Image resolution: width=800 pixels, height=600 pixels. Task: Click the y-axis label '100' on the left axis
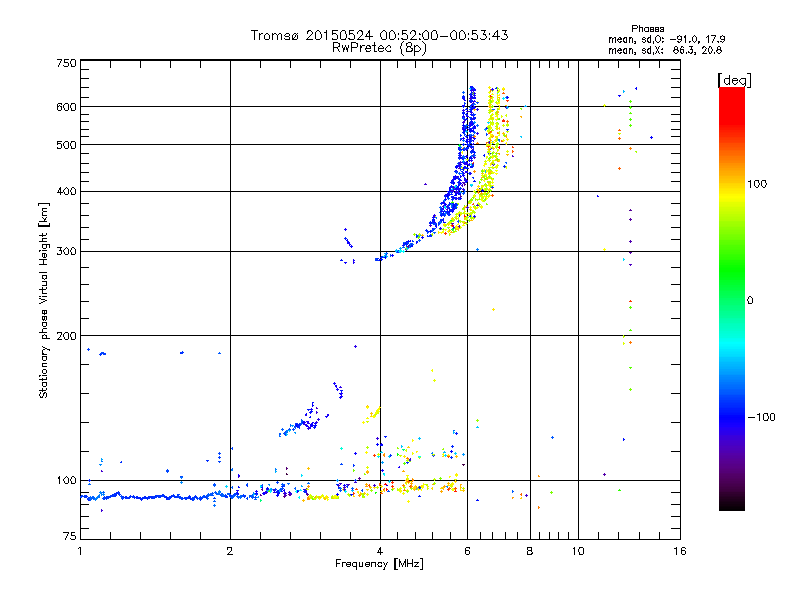[66, 481]
